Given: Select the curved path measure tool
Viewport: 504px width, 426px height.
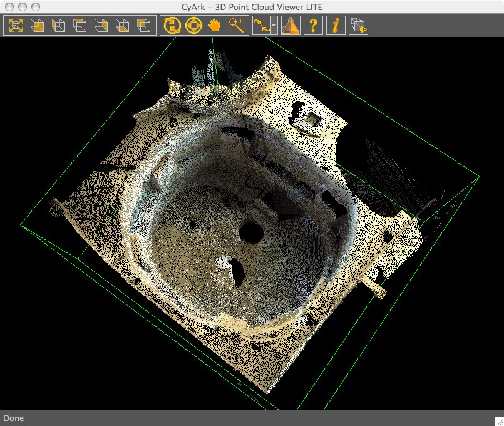Looking at the screenshot, I should click(260, 26).
